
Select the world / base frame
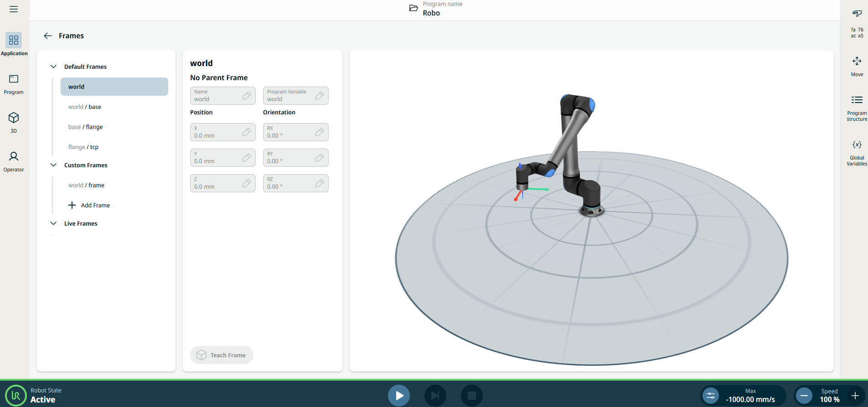coord(85,107)
